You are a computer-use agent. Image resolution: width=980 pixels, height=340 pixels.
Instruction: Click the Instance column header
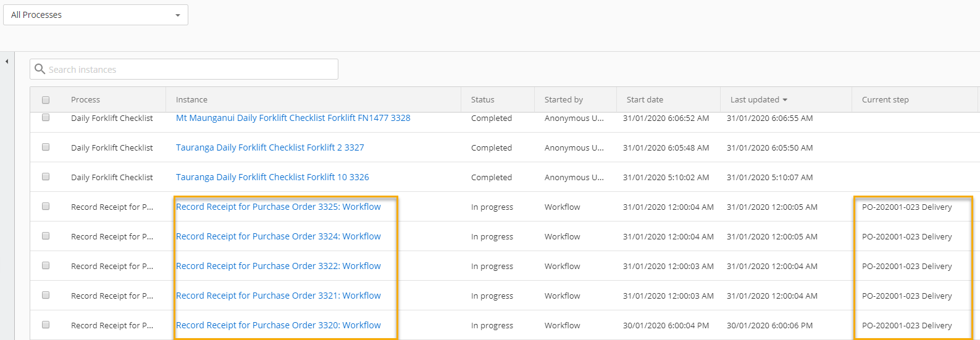click(x=191, y=100)
